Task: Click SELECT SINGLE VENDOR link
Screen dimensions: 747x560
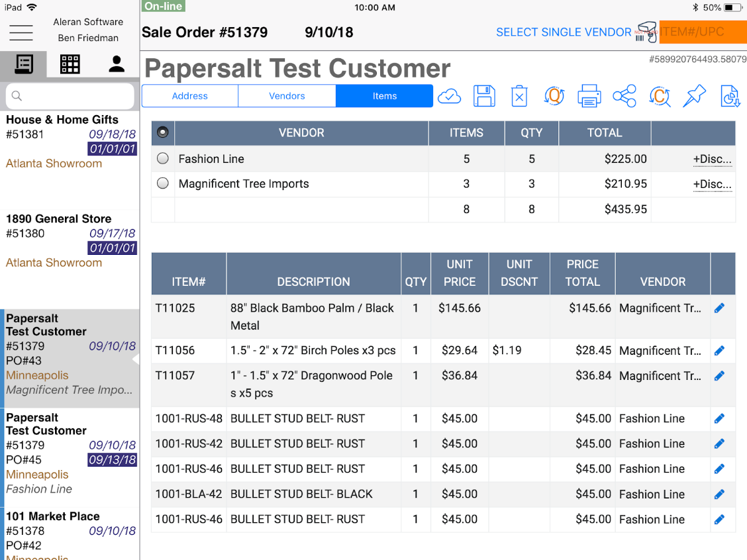Action: 564,32
